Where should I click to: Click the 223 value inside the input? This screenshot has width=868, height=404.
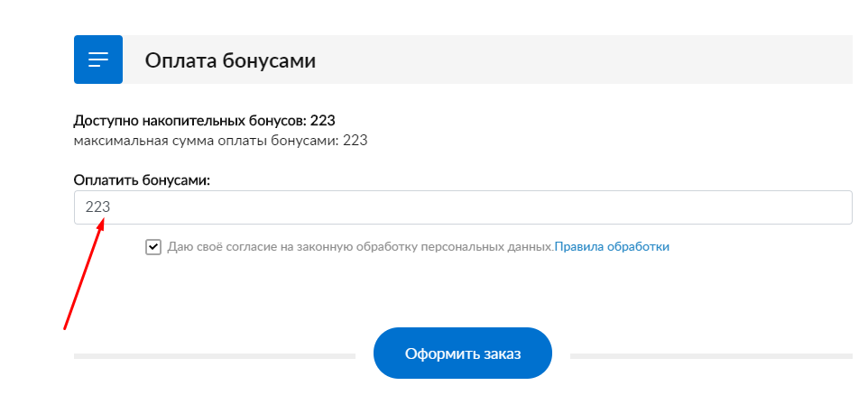click(x=97, y=207)
